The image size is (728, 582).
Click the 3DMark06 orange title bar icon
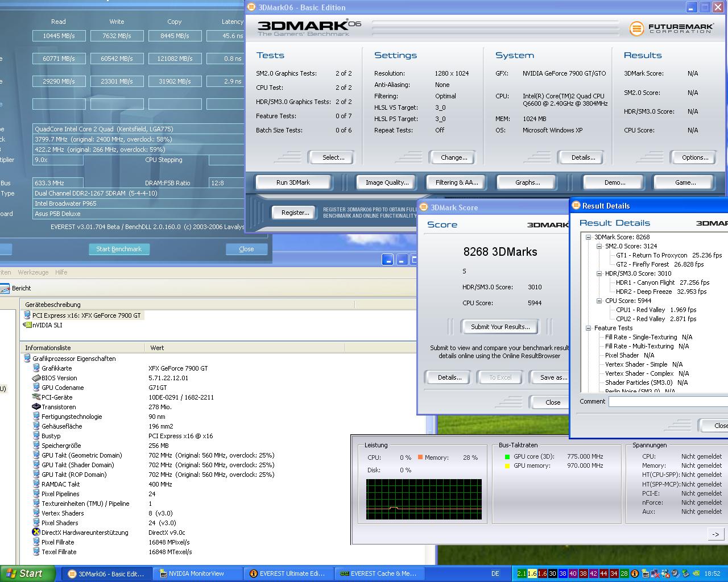point(251,7)
